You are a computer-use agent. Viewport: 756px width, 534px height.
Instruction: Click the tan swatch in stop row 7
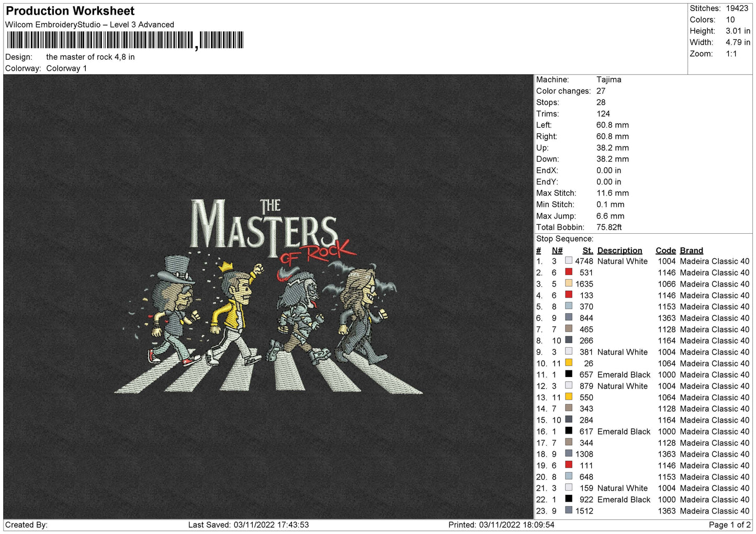pos(569,329)
